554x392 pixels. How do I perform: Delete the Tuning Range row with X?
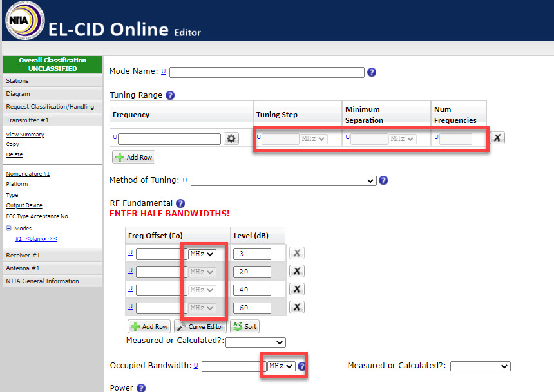(x=497, y=138)
